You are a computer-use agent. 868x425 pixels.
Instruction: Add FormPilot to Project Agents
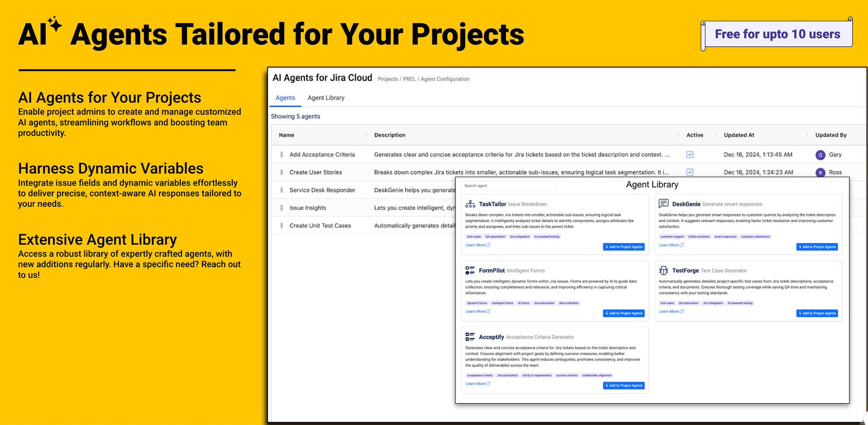[624, 313]
